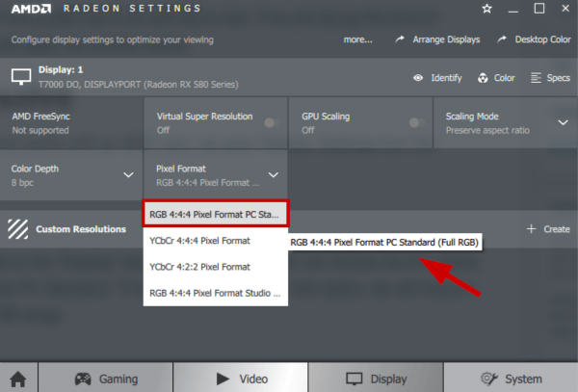
Task: Click the Custom Resolutions heading
Action: tap(81, 229)
